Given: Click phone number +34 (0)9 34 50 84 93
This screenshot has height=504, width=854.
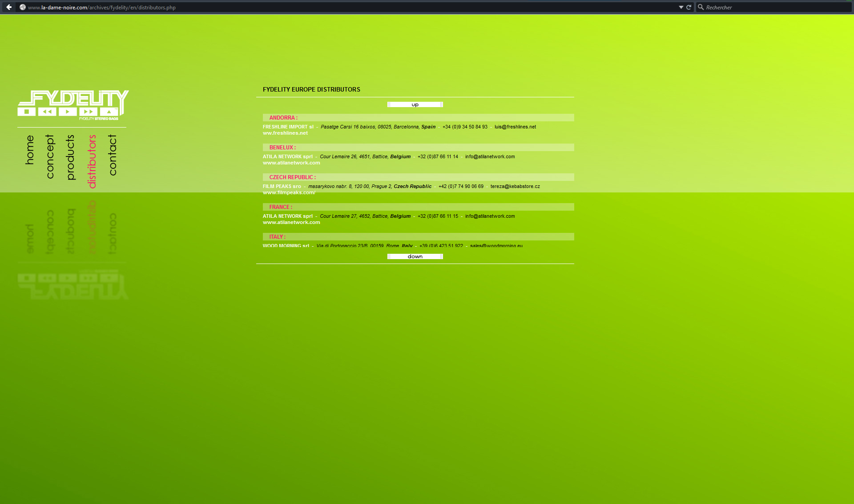Looking at the screenshot, I should (465, 127).
